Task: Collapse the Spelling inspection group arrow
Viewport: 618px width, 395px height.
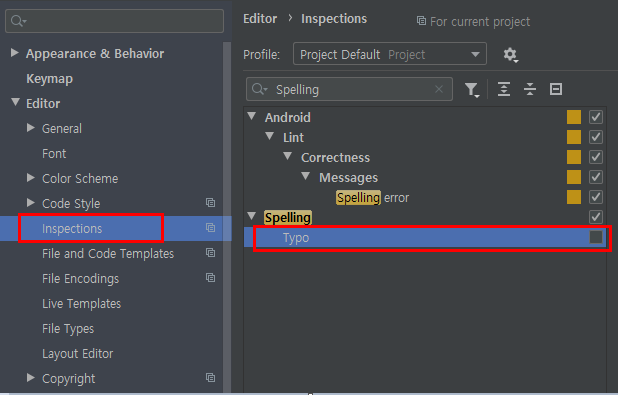Action: (x=252, y=216)
